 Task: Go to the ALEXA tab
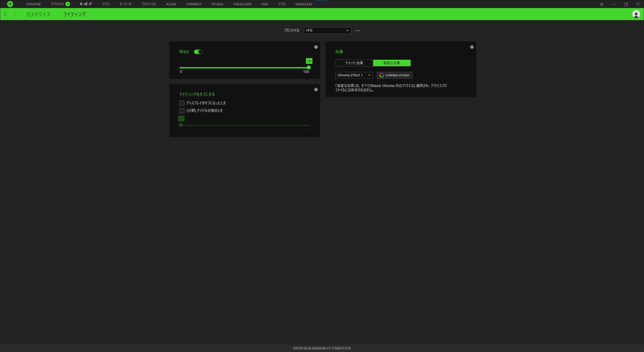coord(171,4)
